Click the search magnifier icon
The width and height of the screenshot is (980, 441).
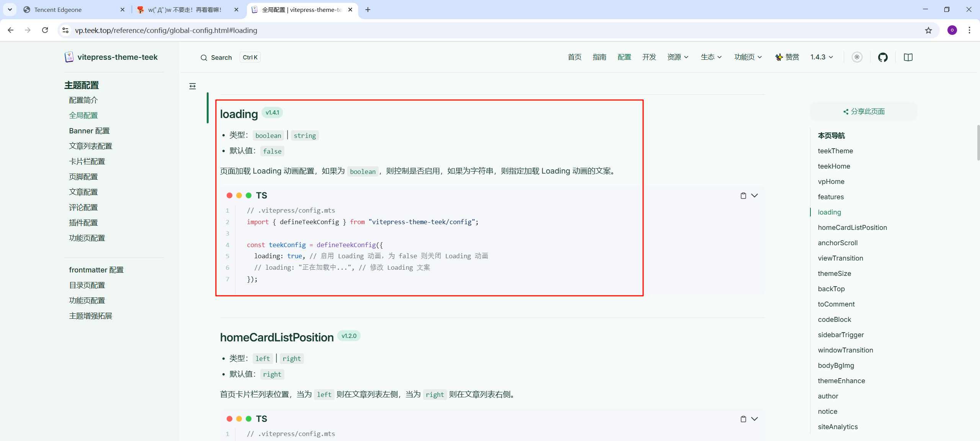204,57
